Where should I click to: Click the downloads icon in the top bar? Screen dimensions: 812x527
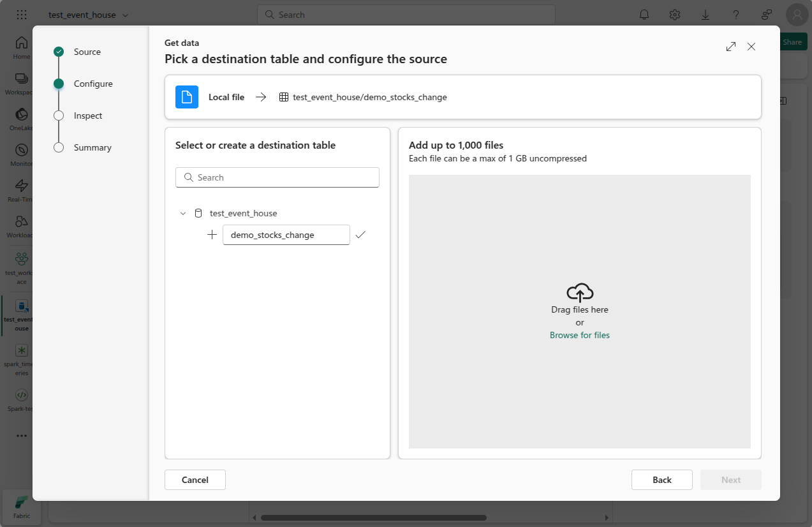click(705, 14)
